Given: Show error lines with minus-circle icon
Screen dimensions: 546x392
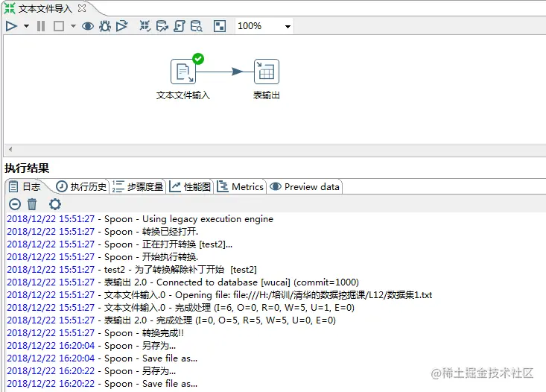Looking at the screenshot, I should click(15, 204).
